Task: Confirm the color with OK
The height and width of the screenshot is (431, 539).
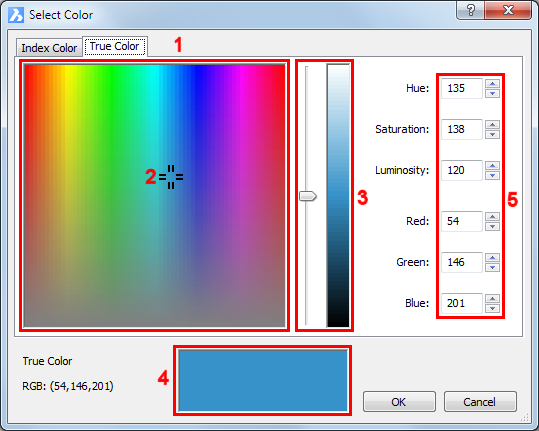Action: [399, 401]
